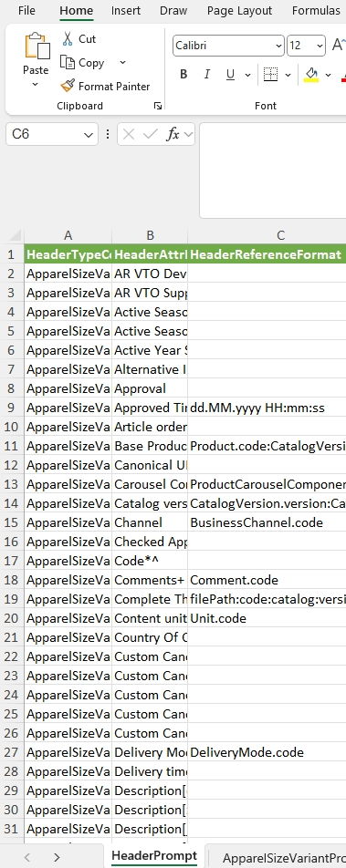
Task: Switch to the Home ribbon tab
Action: coord(77,11)
